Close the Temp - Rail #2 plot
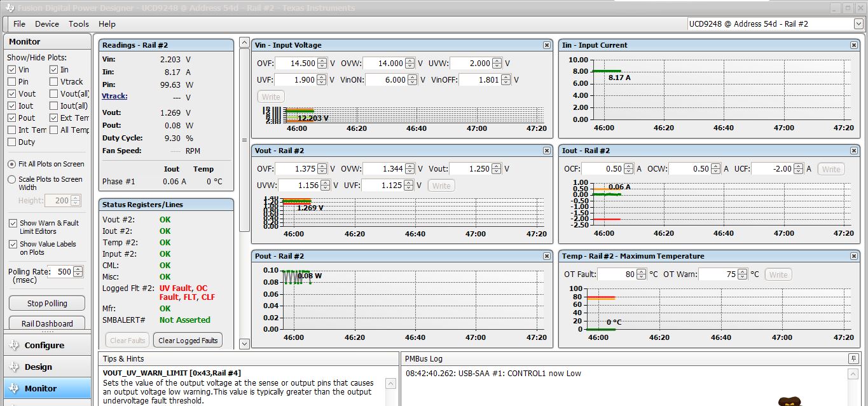868x406 pixels. pyautogui.click(x=854, y=256)
